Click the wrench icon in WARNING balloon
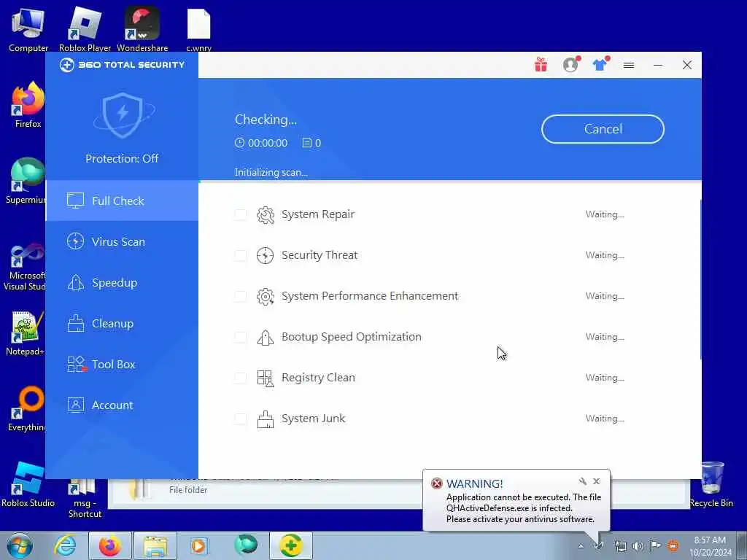Viewport: 747px width, 560px height. point(583,481)
